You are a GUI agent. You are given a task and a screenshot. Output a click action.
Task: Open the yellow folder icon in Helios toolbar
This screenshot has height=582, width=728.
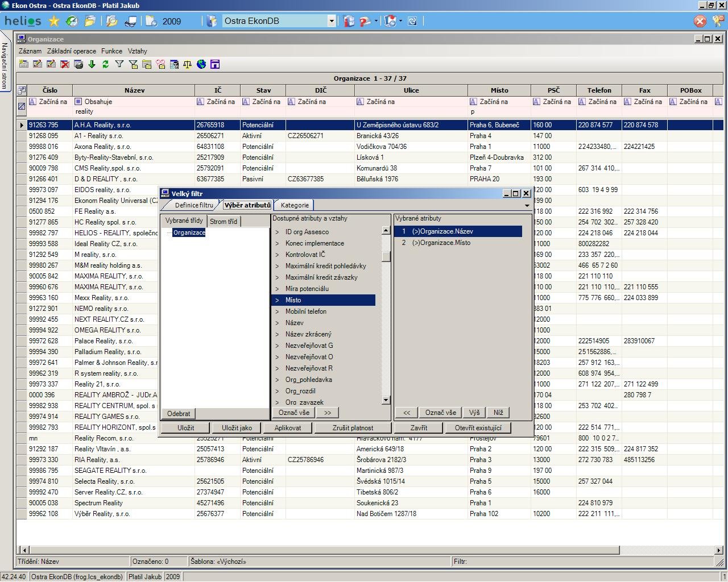[x=90, y=21]
